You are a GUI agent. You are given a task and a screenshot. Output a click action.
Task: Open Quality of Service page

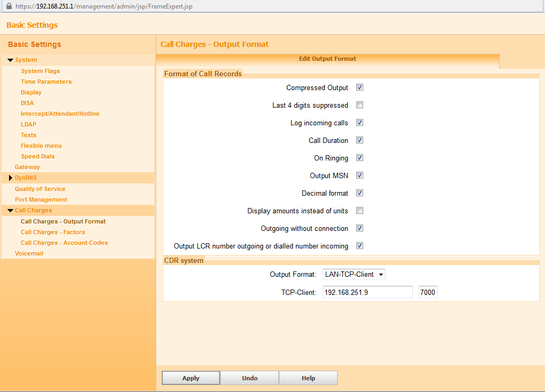[40, 189]
